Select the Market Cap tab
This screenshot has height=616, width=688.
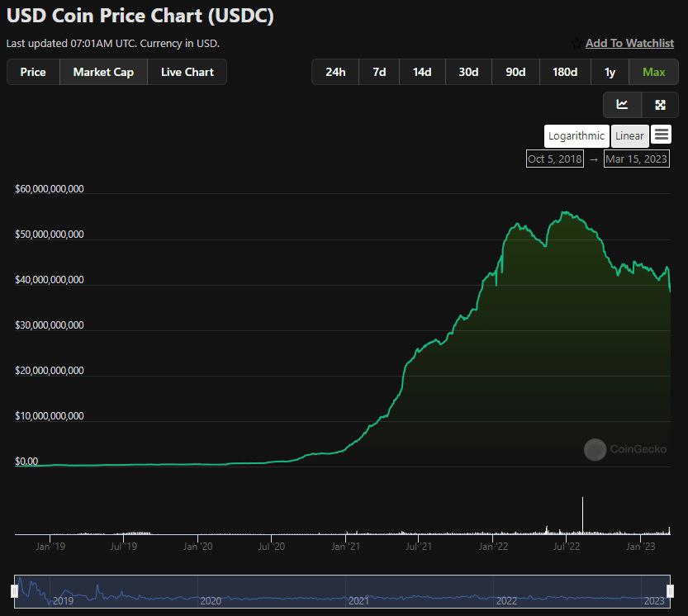point(103,72)
